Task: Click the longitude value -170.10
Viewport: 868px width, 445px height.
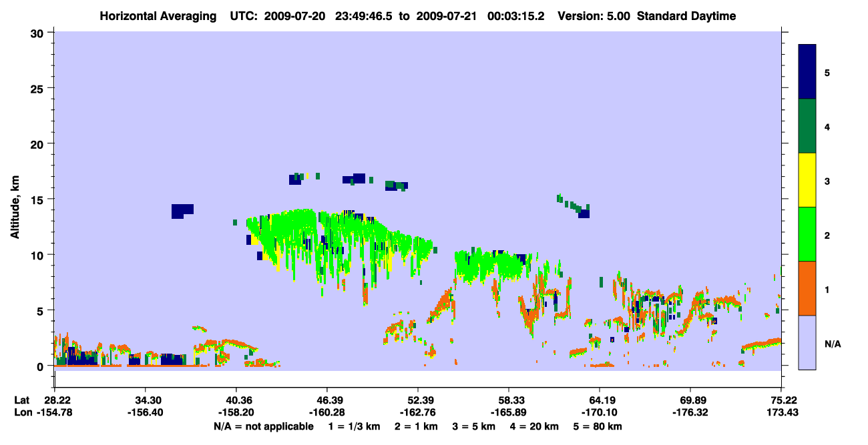Action: pos(600,413)
